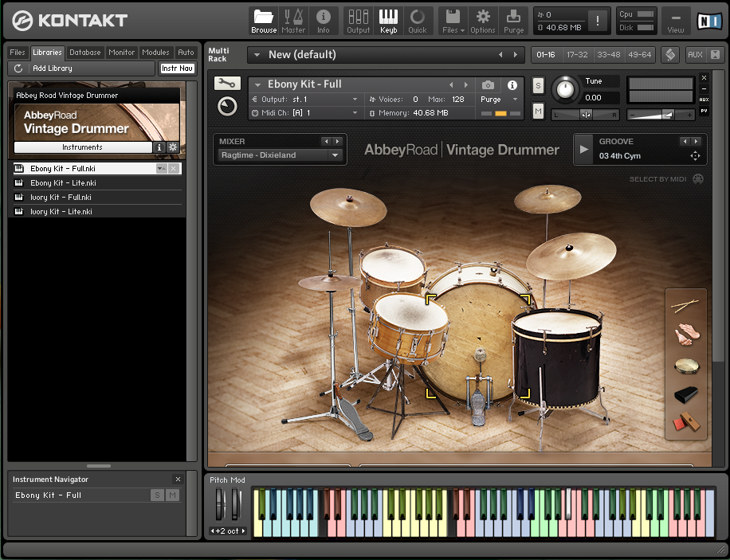Open the Midi Ch dropdown
This screenshot has width=730, height=560.
(355, 112)
